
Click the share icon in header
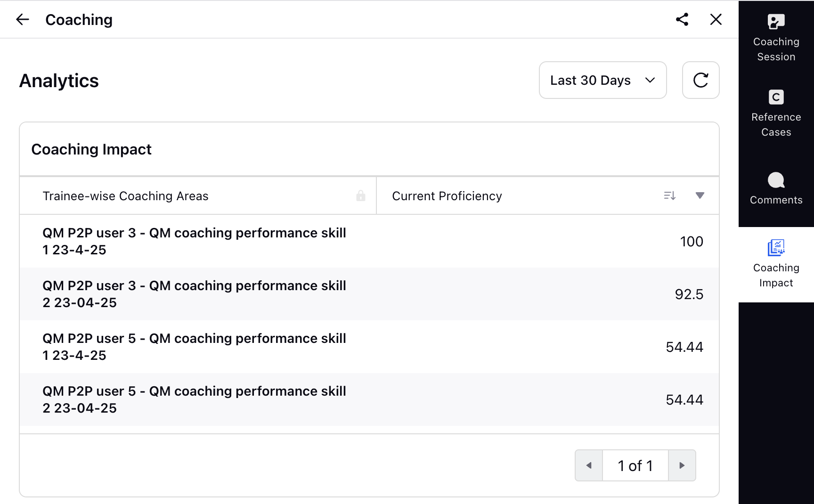(682, 19)
